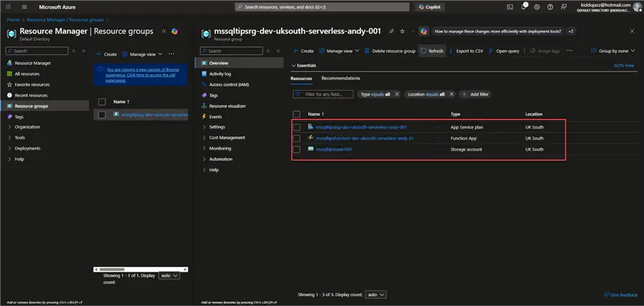Open Favorite resources in left sidebar
This screenshot has width=644, height=306.
click(32, 84)
